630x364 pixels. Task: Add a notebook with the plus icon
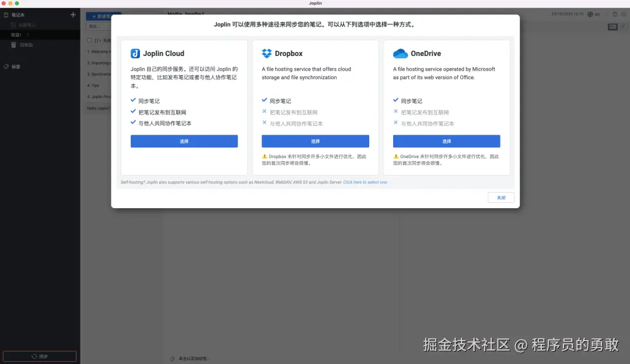[73, 16]
